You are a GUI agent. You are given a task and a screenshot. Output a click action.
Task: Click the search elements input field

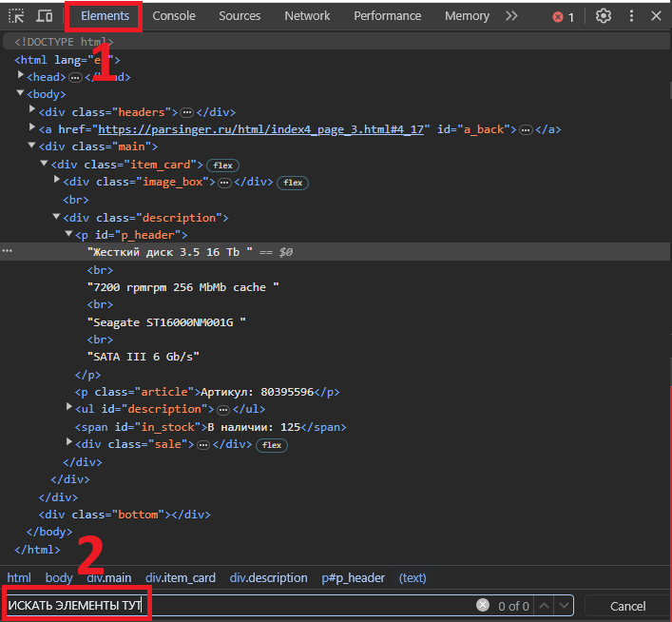[x=285, y=606]
